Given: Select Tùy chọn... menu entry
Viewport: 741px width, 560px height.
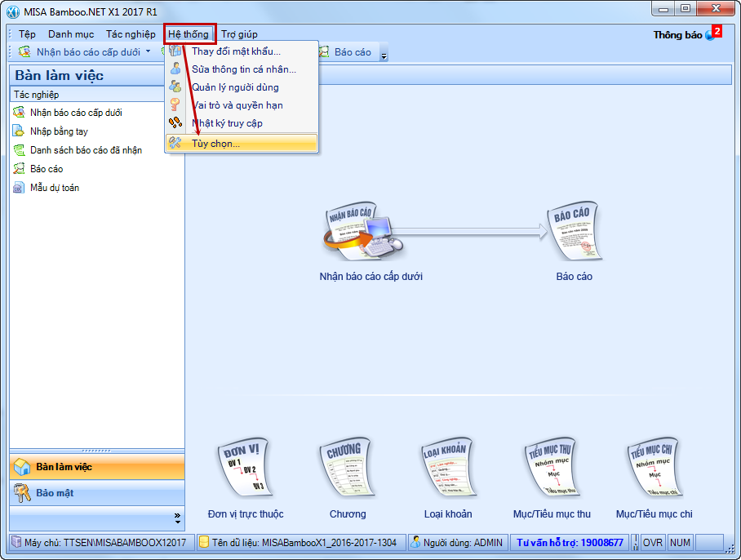Looking at the screenshot, I should [x=242, y=143].
